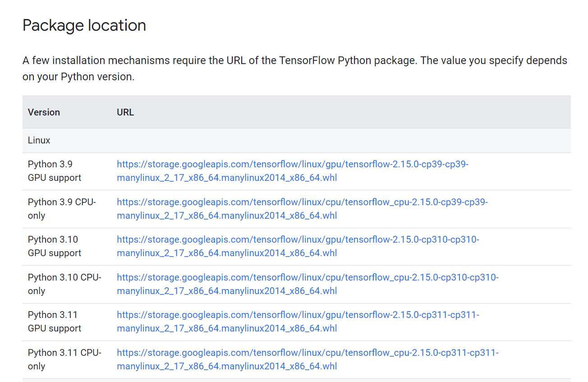Click the 'Package location' heading
Screen dimensions: 588x382
click(x=84, y=25)
